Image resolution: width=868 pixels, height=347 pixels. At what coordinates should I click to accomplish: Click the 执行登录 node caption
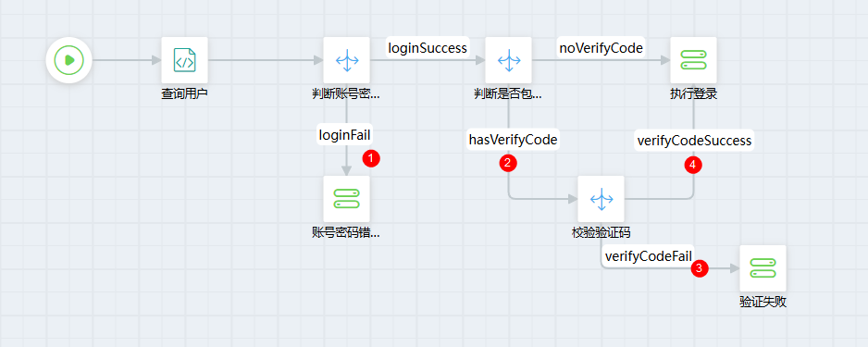tap(694, 94)
